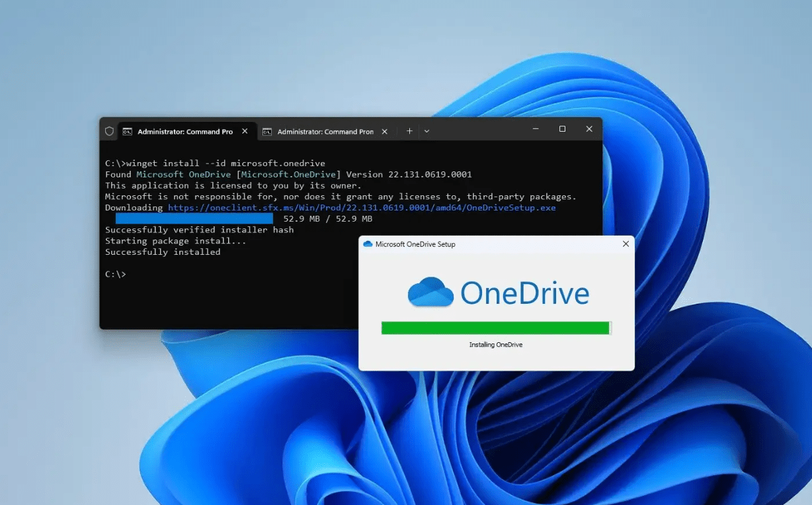Click the large OneDrive cloud logo

click(x=430, y=292)
